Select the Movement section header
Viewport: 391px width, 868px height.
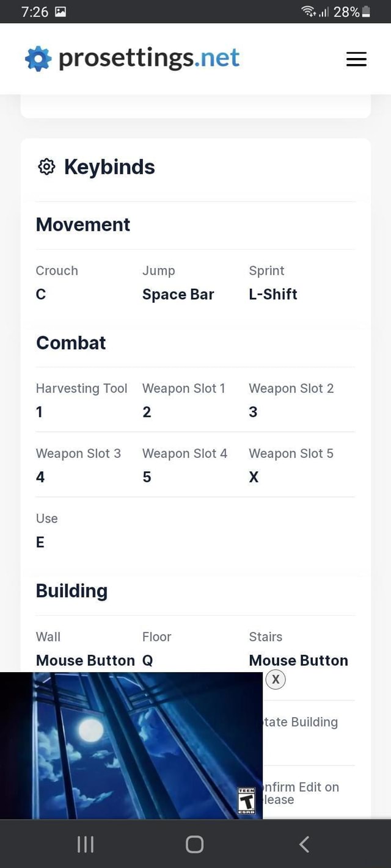pyautogui.click(x=82, y=225)
